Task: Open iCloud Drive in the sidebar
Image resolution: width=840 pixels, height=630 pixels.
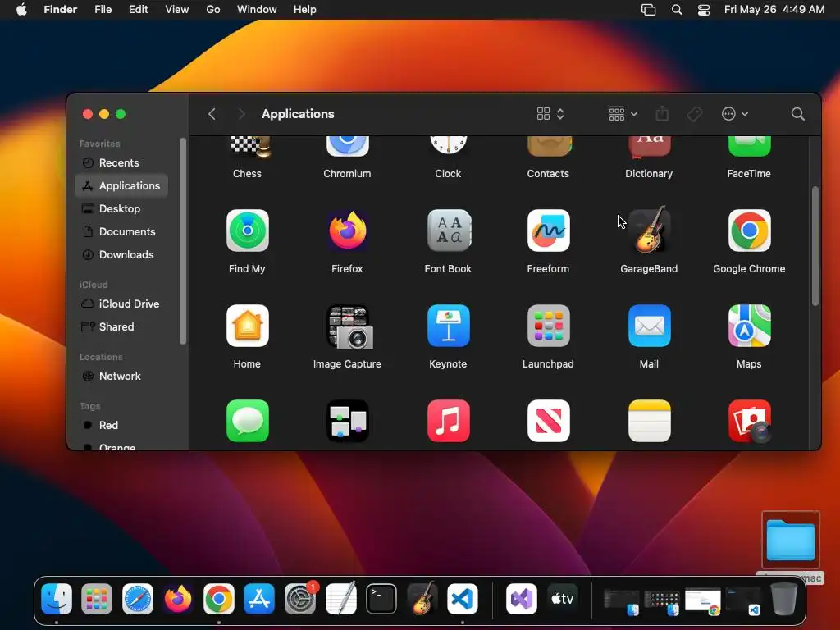Action: point(121,304)
